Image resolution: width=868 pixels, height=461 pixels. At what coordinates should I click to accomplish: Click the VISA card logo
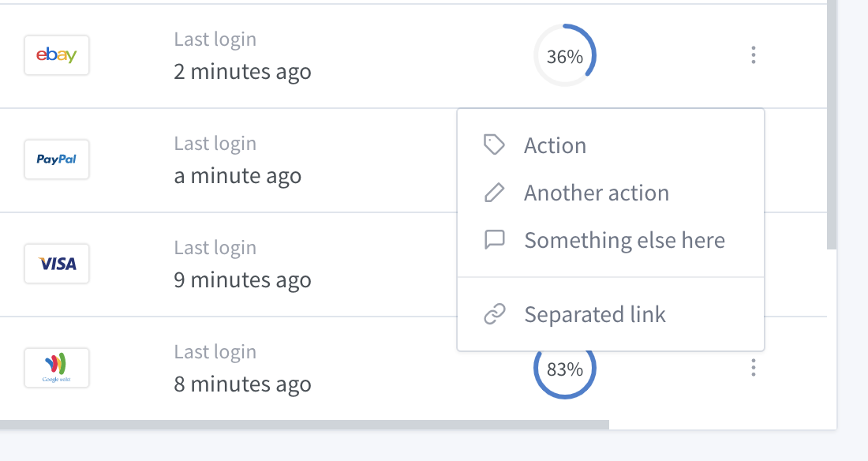point(56,264)
